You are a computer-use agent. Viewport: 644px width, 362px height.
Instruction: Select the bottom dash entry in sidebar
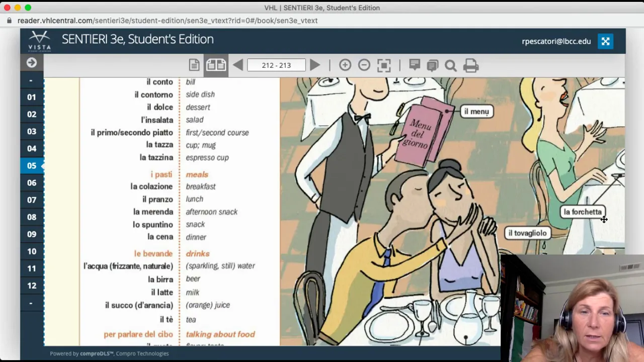tap(31, 303)
